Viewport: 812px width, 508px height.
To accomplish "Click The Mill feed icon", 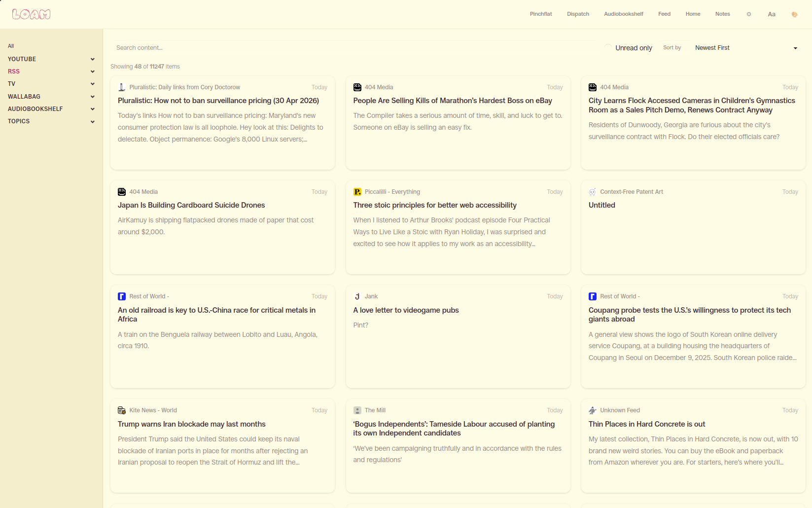I will point(357,410).
